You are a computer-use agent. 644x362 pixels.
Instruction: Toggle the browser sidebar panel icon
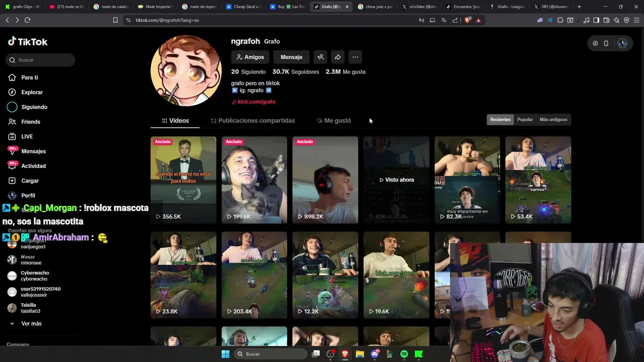[x=596, y=20]
